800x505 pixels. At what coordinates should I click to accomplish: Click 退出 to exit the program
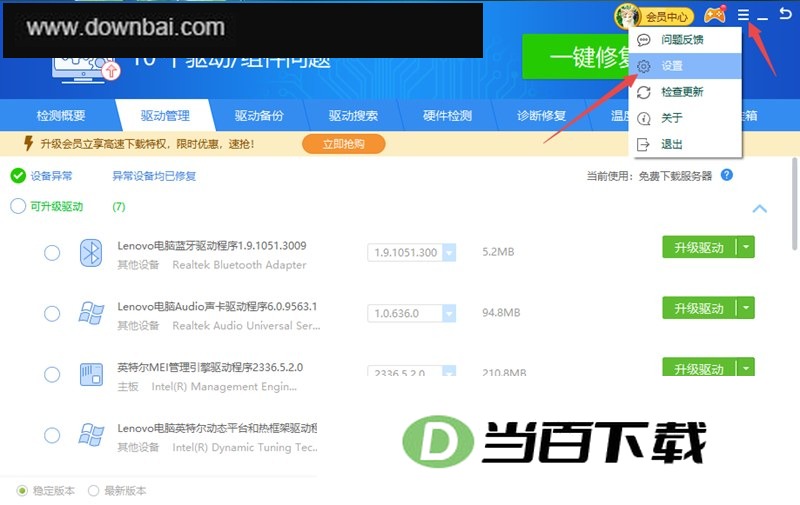coord(685,144)
